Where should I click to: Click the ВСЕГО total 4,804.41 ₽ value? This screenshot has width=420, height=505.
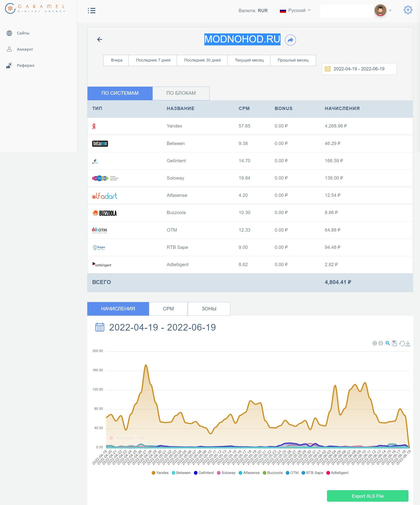tap(338, 282)
